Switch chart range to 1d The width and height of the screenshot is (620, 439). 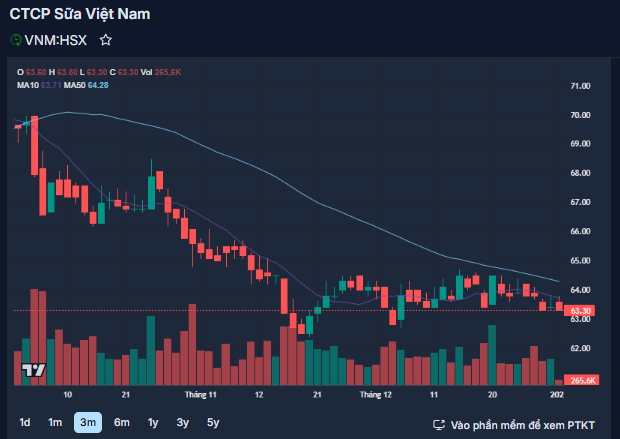(x=25, y=422)
